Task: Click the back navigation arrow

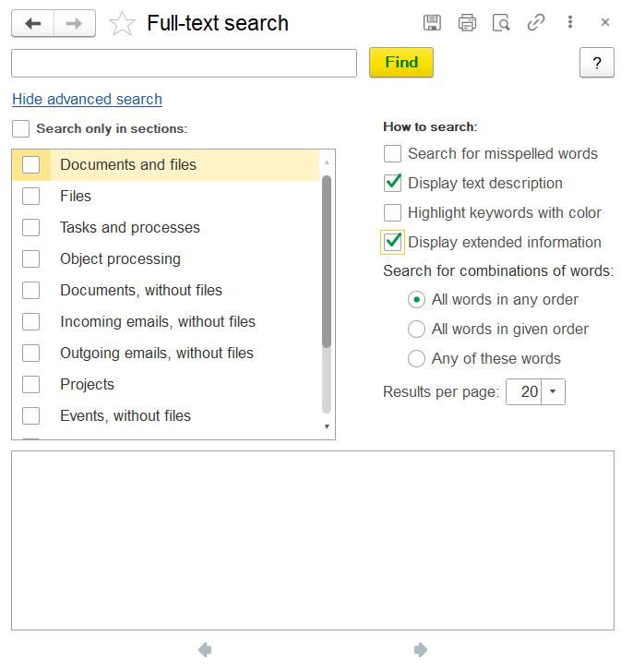Action: (33, 23)
